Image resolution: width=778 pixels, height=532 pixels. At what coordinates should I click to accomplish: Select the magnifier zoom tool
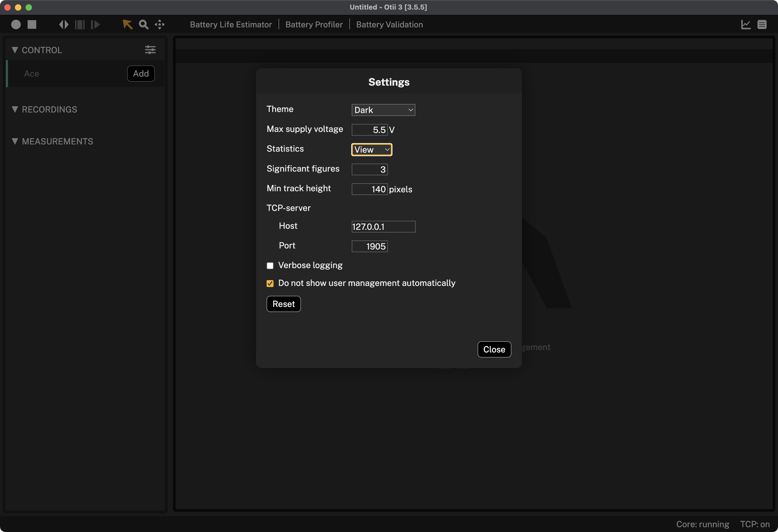pyautogui.click(x=144, y=24)
